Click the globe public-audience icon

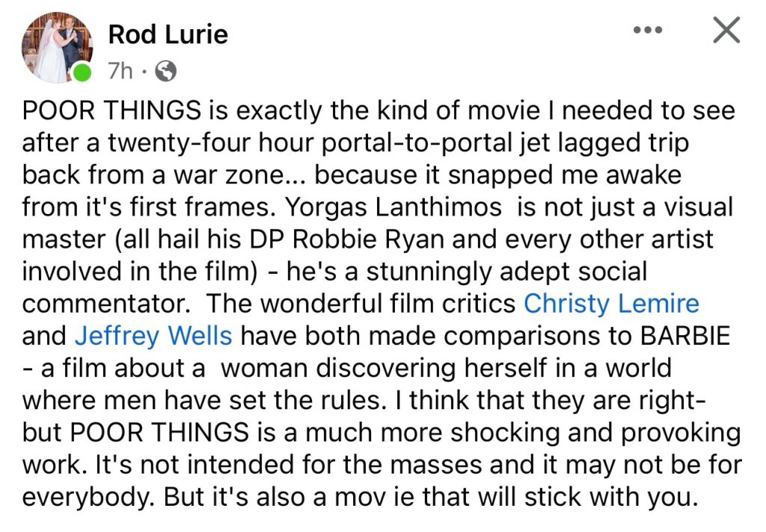(x=165, y=71)
